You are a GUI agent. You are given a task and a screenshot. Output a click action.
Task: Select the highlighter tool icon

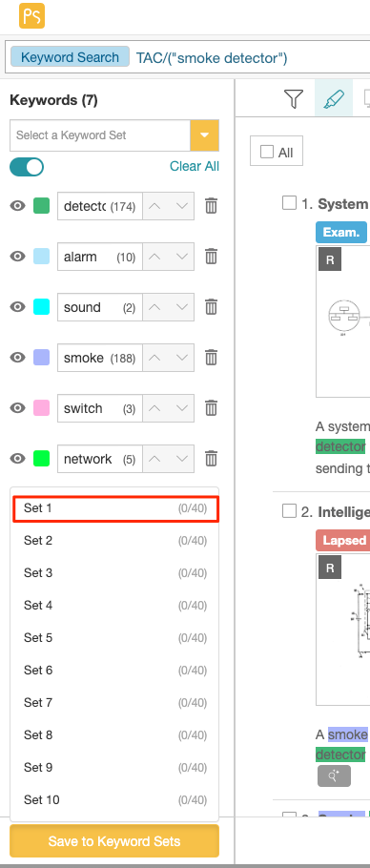[x=334, y=99]
